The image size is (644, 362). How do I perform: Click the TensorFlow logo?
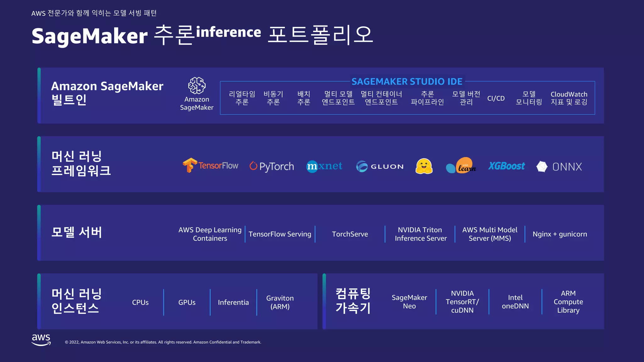click(210, 165)
